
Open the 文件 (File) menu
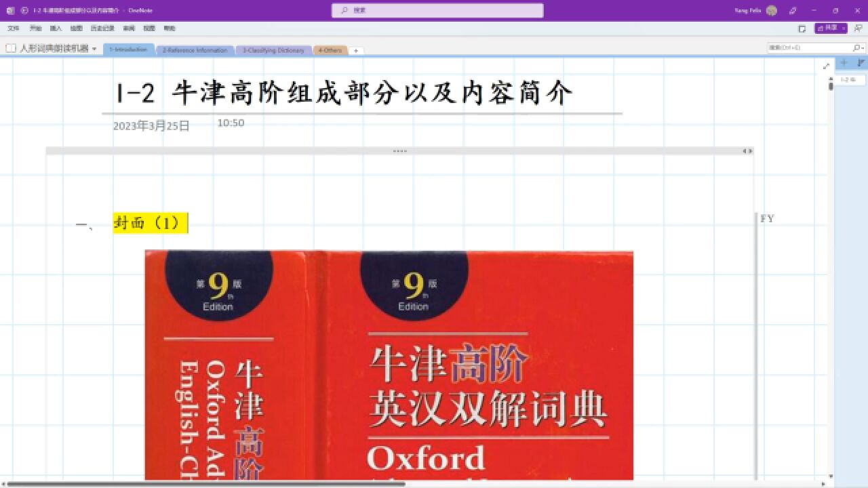tap(14, 28)
